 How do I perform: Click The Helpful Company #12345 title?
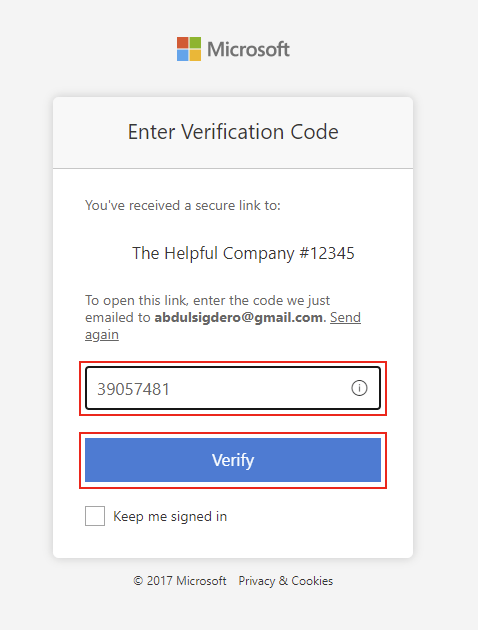243,254
